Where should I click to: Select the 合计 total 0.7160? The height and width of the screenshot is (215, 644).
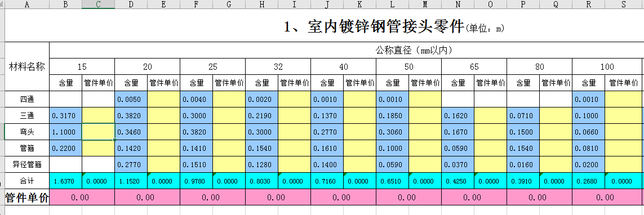click(x=327, y=181)
